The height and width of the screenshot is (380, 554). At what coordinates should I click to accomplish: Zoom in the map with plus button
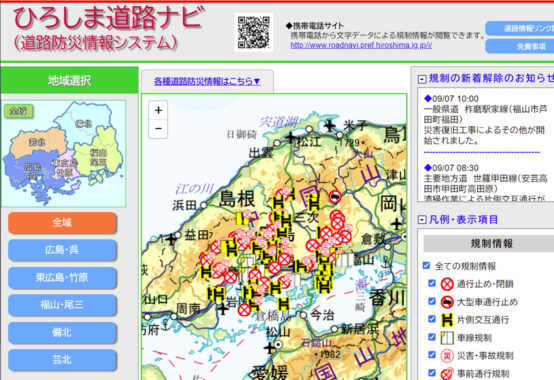(158, 110)
